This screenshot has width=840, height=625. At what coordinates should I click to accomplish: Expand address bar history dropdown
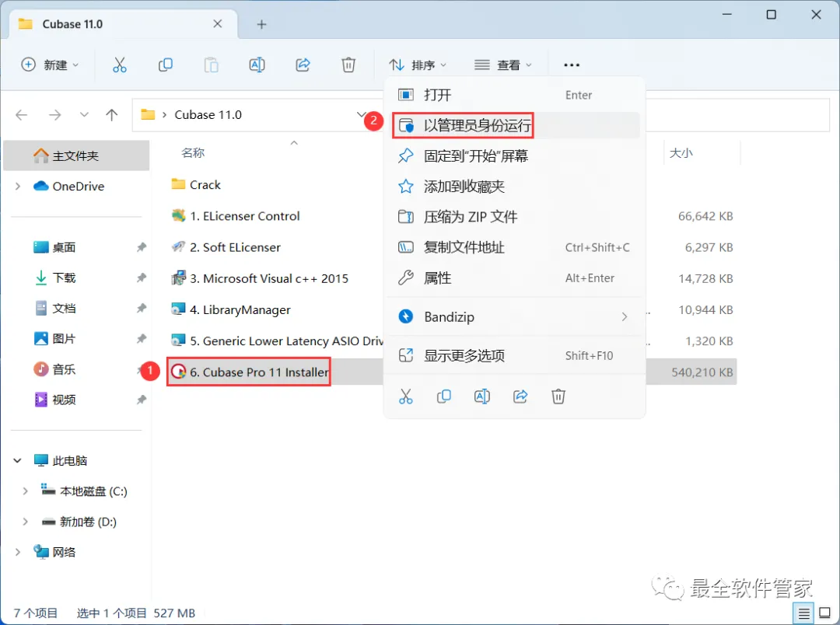(362, 114)
